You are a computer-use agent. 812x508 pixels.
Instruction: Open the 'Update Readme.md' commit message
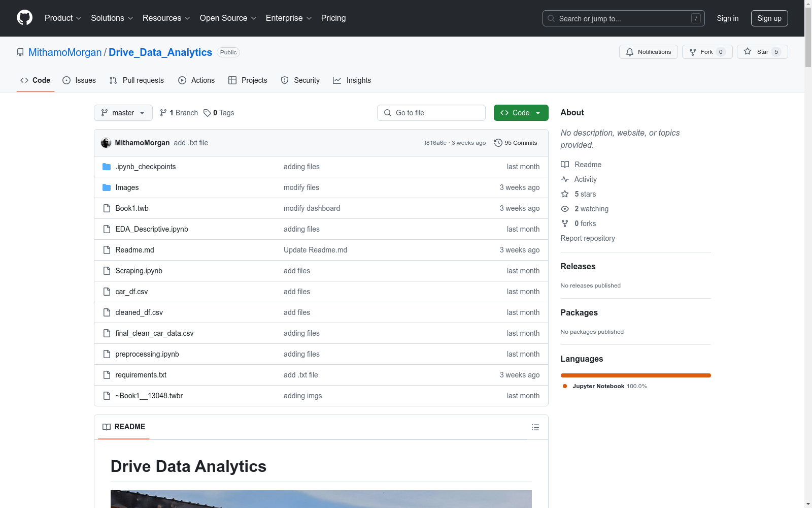(x=315, y=250)
